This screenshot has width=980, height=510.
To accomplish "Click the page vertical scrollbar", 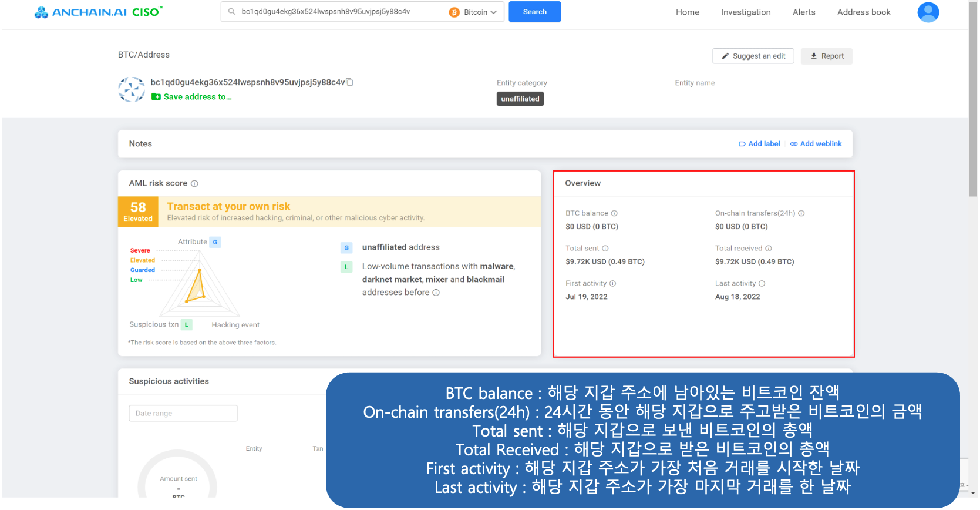I will point(973,100).
